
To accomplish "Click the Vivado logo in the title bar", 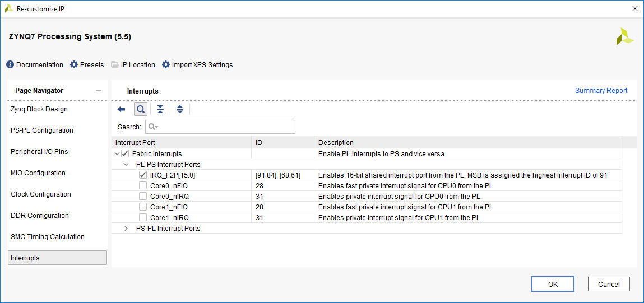I will (x=9, y=8).
